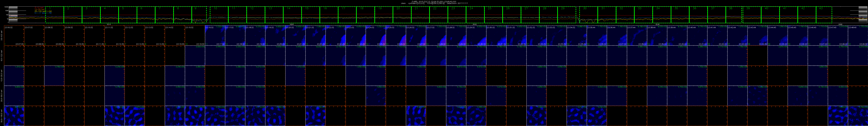The height and width of the screenshot is (126, 868).
Task: Click the '3.0-6.0 keV' row label
Action: (x=2, y=35)
